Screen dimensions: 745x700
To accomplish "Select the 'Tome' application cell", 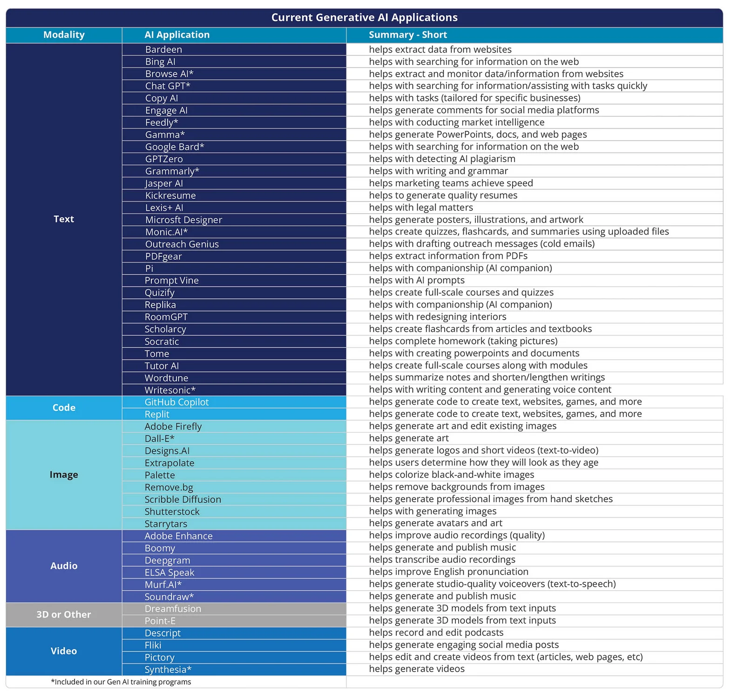I will pyautogui.click(x=234, y=353).
